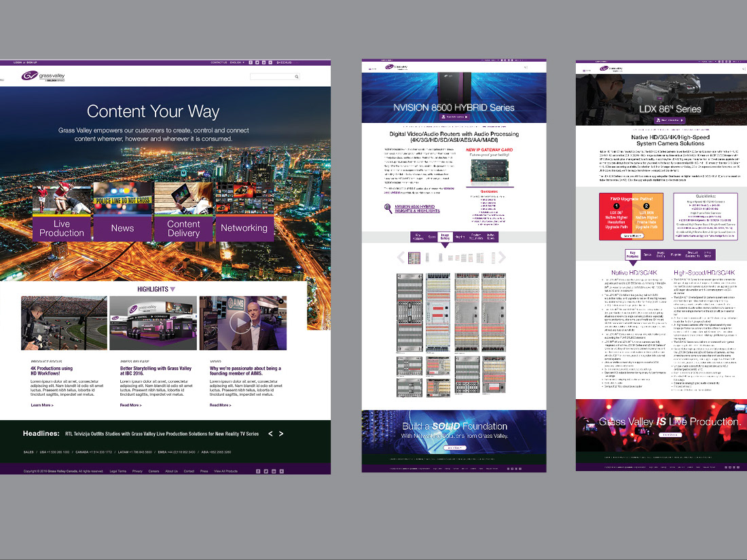
Task: Open the English language dropdown
Action: coord(237,62)
